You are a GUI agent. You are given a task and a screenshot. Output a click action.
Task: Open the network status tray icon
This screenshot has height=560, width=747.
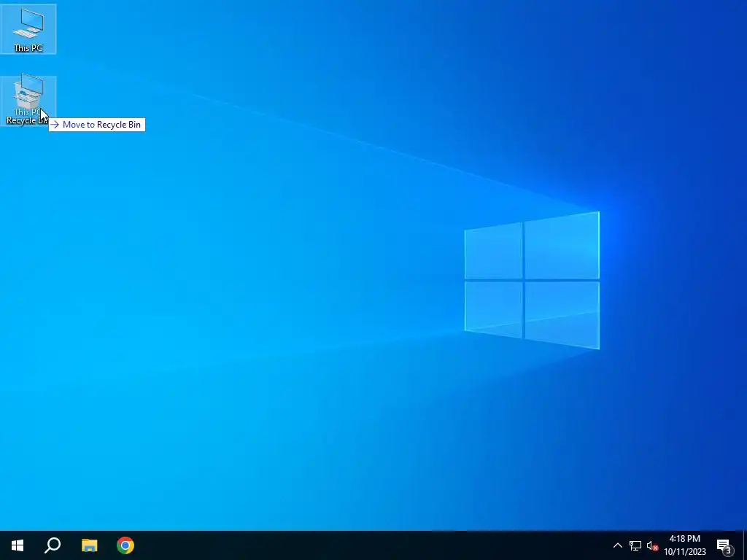pyautogui.click(x=635, y=545)
